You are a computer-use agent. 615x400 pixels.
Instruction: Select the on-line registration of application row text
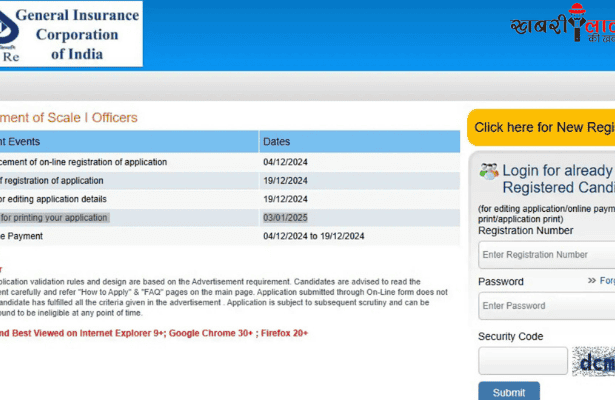pyautogui.click(x=84, y=162)
